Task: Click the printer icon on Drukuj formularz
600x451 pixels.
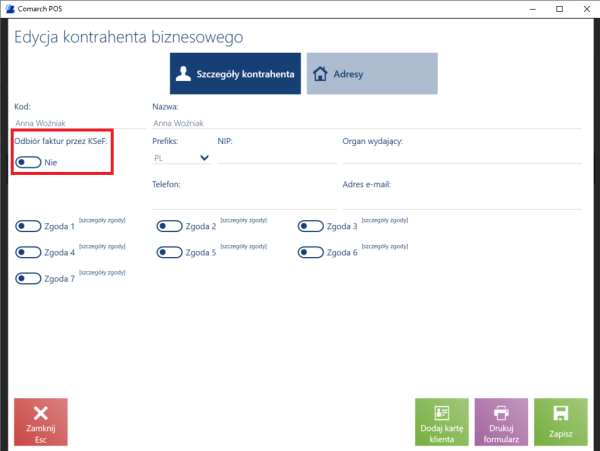Action: coord(501,413)
